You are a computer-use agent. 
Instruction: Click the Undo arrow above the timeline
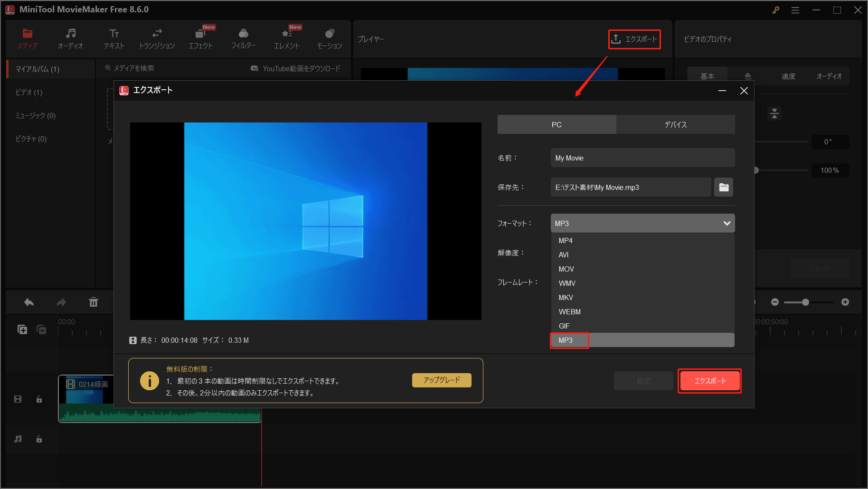pyautogui.click(x=28, y=302)
